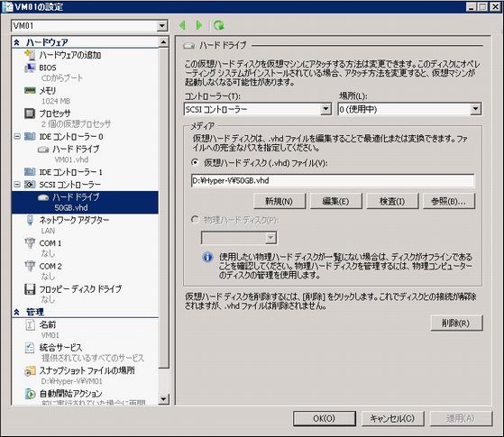Collapse the SCSI コントローラー node
Image resolution: width=504 pixels, height=437 pixels.
tap(17, 185)
